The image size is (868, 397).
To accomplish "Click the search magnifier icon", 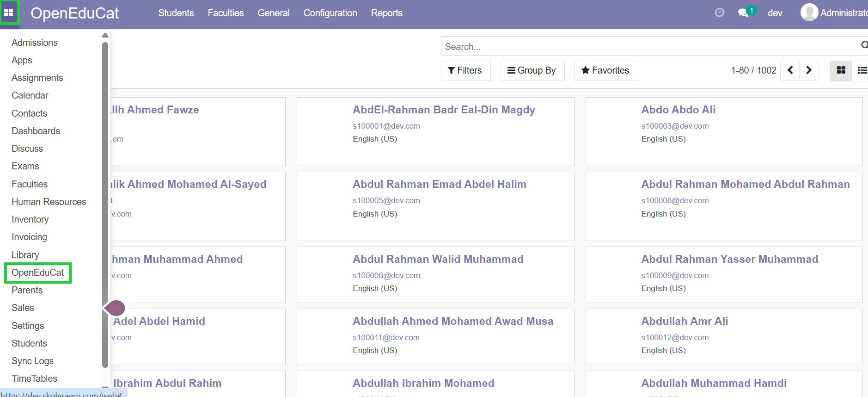I will [x=864, y=45].
